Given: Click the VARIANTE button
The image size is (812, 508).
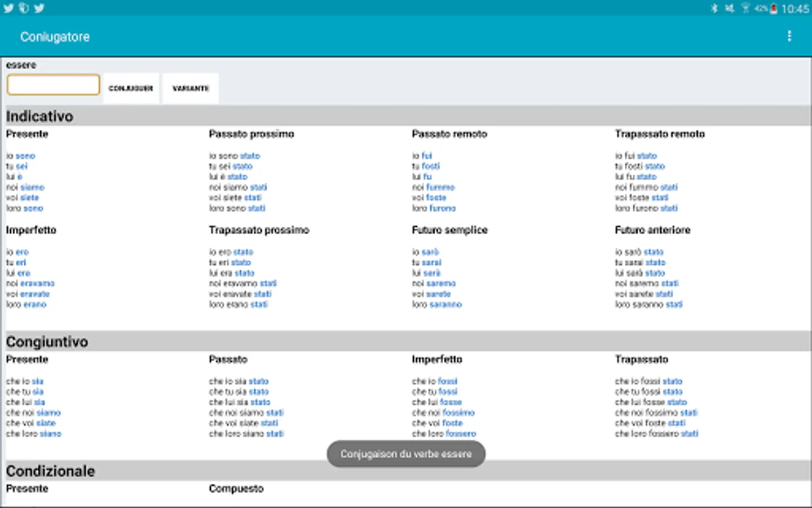Looking at the screenshot, I should (191, 88).
